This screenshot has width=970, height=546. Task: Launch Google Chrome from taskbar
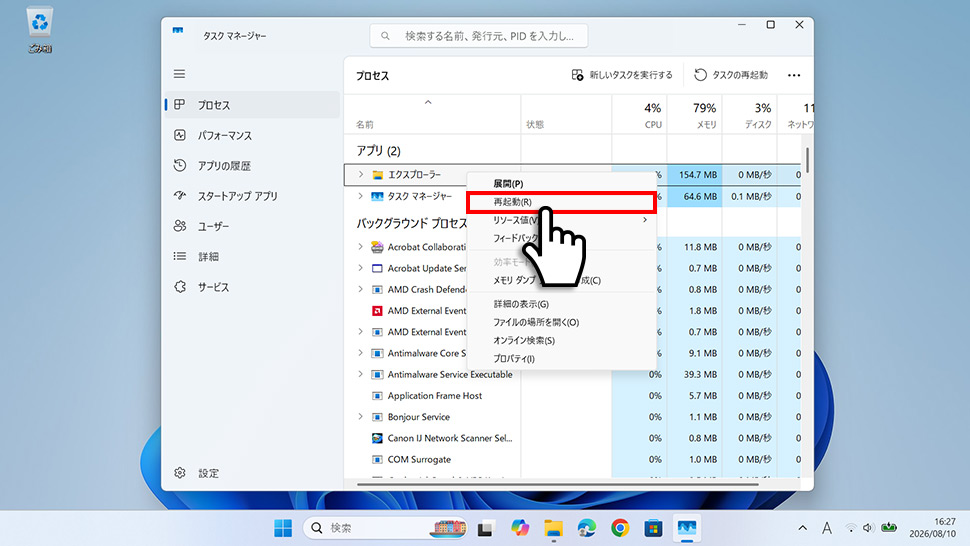[620, 528]
